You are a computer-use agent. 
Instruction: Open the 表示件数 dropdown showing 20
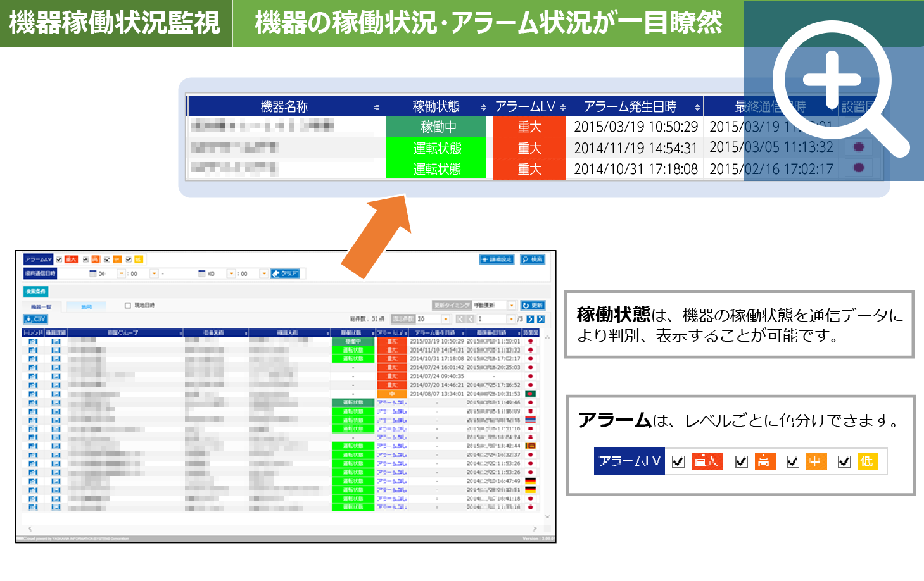pos(446,319)
